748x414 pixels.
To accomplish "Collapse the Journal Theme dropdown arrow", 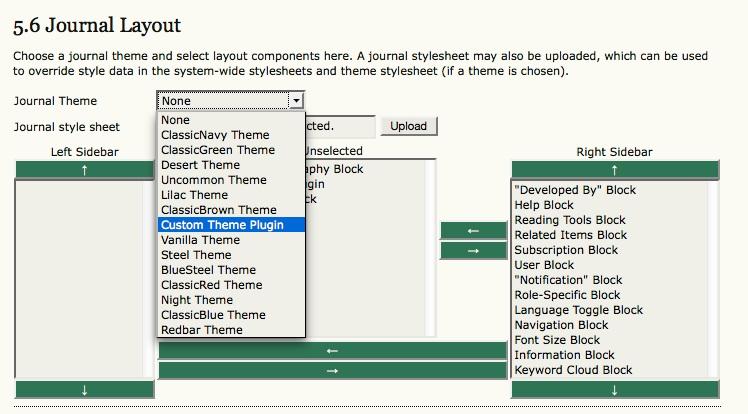I will click(296, 101).
